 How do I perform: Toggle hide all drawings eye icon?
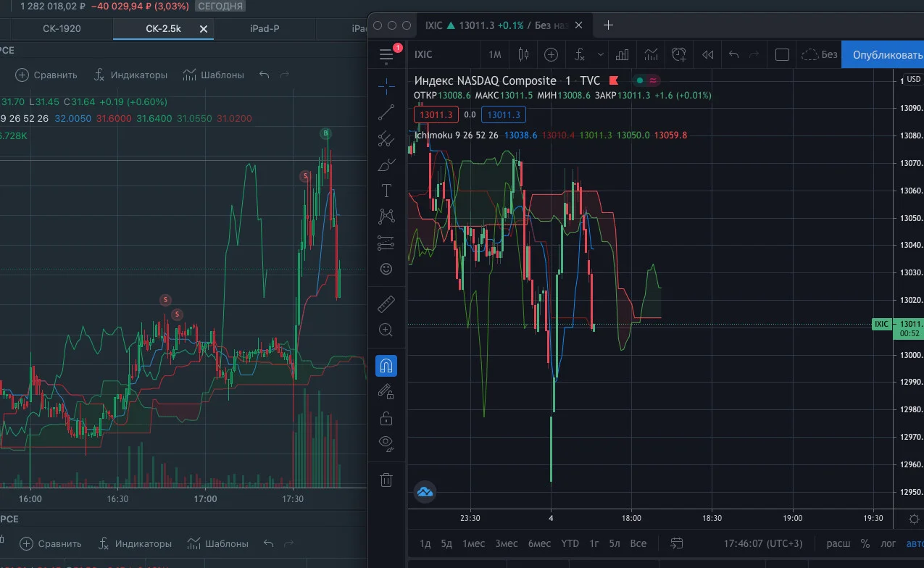click(x=386, y=443)
